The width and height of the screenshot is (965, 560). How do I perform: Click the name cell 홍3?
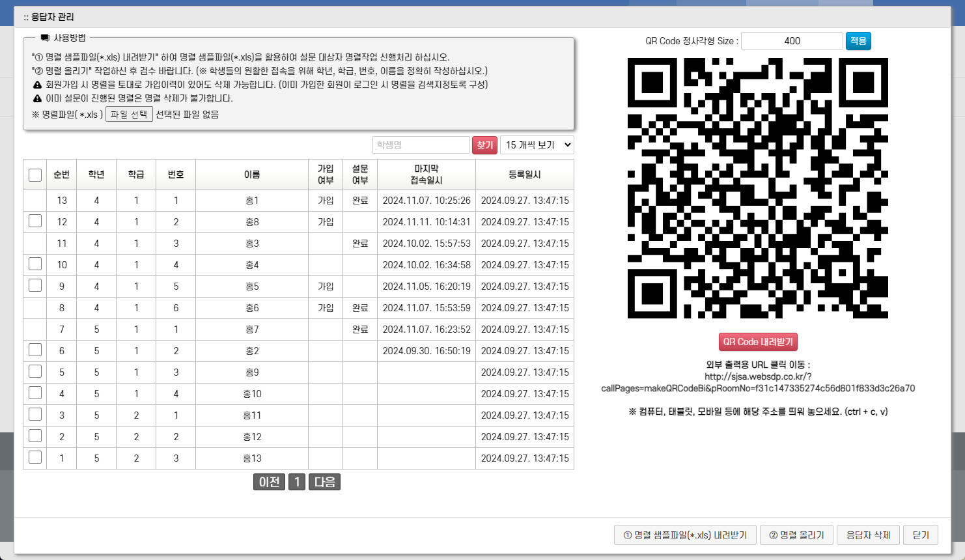pyautogui.click(x=252, y=244)
